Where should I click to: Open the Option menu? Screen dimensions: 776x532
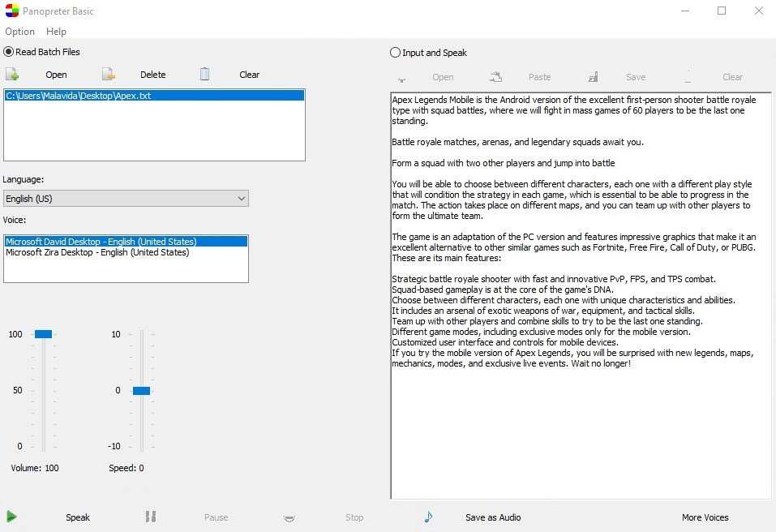(x=19, y=31)
